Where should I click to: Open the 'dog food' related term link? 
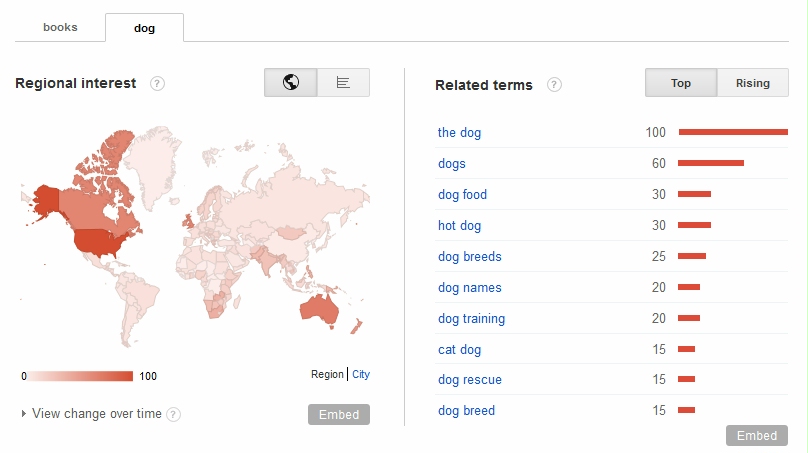pyautogui.click(x=462, y=194)
